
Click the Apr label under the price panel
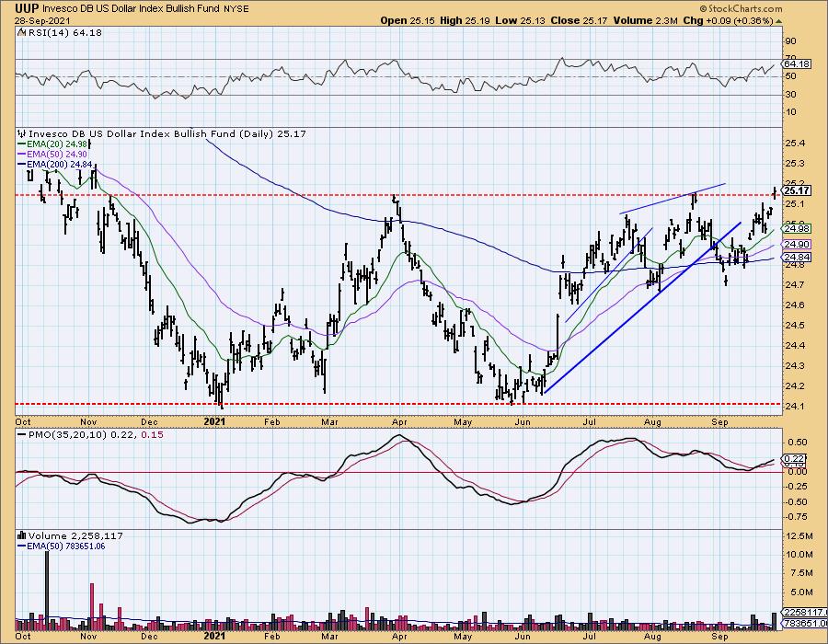[x=399, y=421]
